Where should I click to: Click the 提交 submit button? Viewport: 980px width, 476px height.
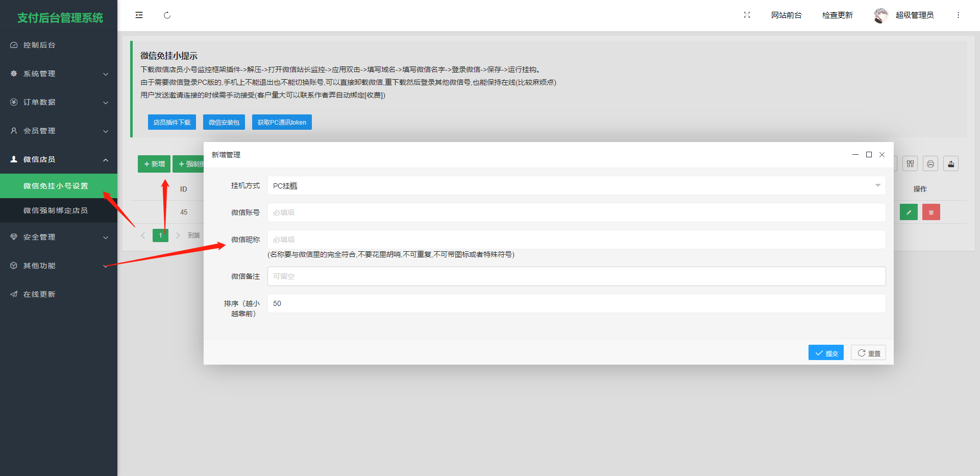(x=826, y=353)
